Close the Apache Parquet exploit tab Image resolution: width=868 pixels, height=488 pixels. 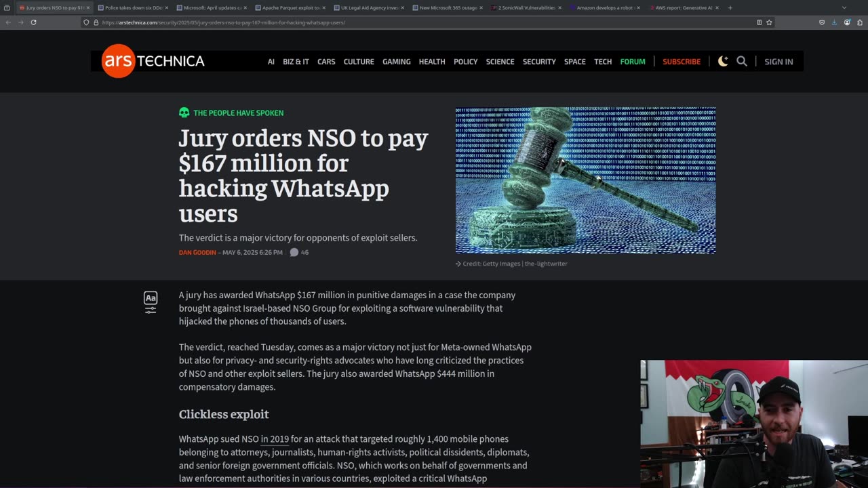pyautogui.click(x=323, y=8)
